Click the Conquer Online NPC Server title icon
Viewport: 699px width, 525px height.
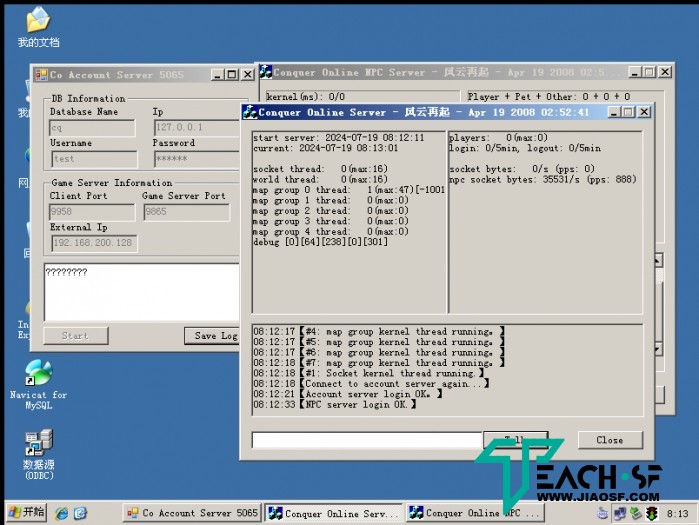pos(266,72)
